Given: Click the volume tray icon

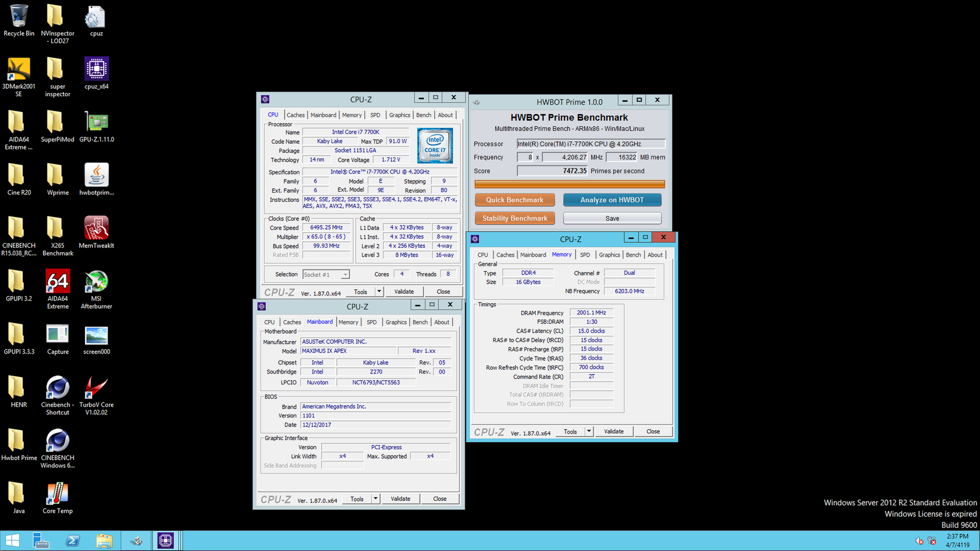Looking at the screenshot, I should 919,541.
